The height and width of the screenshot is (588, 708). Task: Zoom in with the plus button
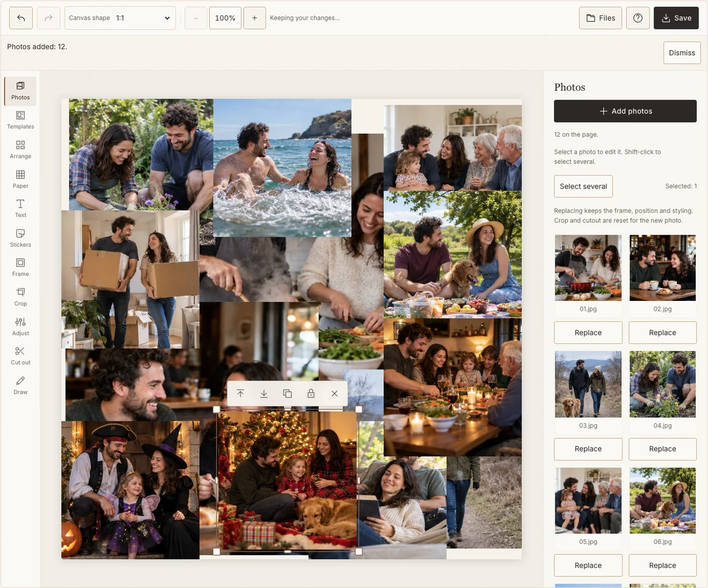[254, 18]
